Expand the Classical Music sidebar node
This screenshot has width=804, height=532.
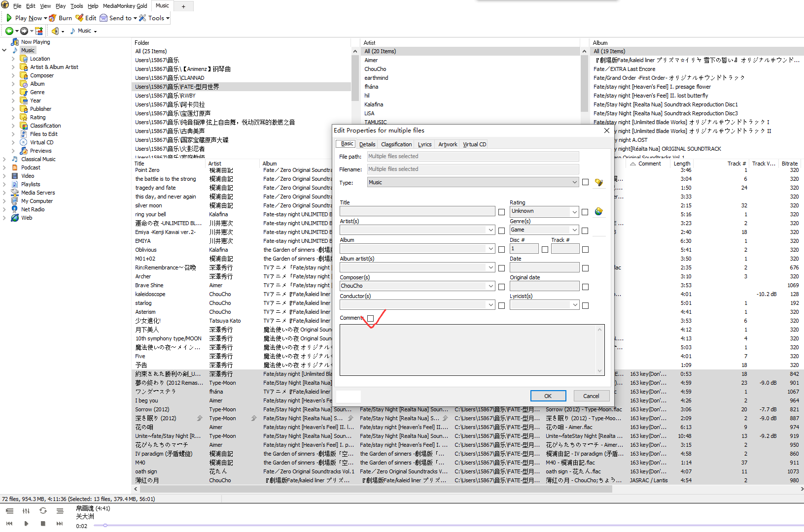point(5,159)
